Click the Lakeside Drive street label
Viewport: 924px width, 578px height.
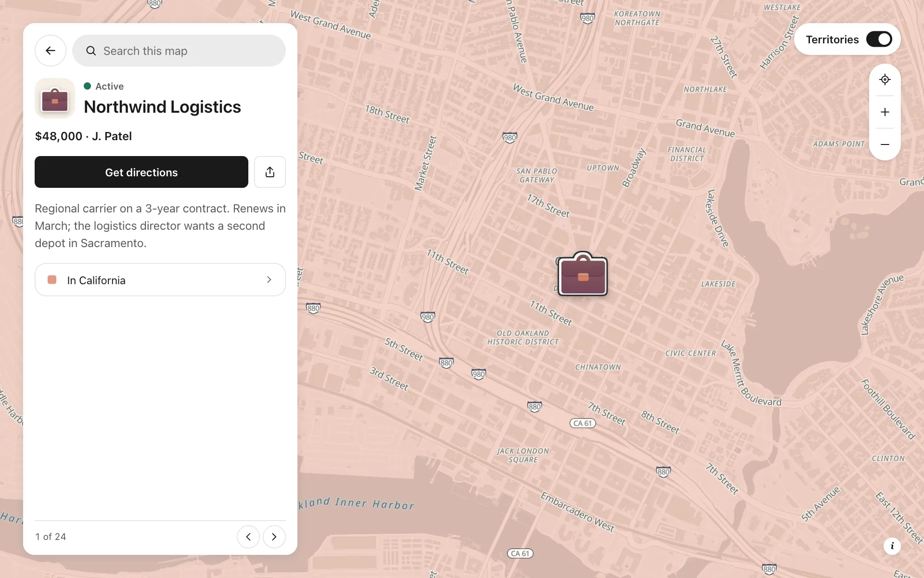pyautogui.click(x=718, y=218)
